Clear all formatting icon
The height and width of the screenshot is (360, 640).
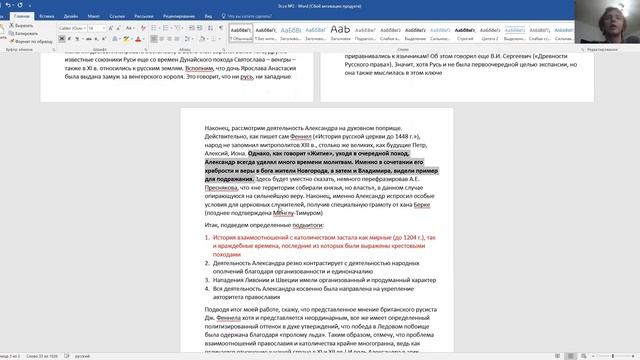click(x=143, y=28)
